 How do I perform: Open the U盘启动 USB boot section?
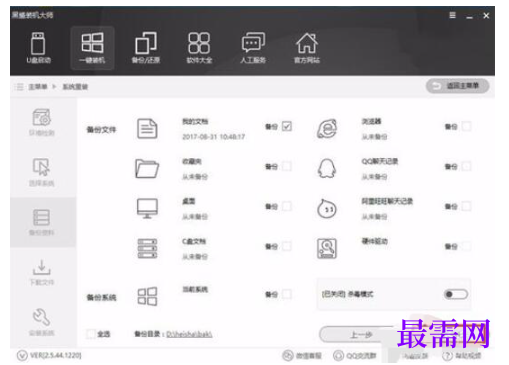38,48
